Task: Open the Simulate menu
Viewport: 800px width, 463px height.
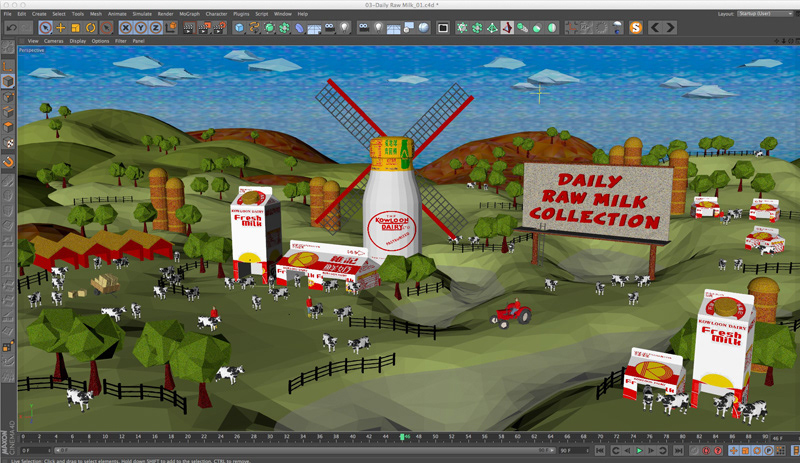Action: click(142, 14)
